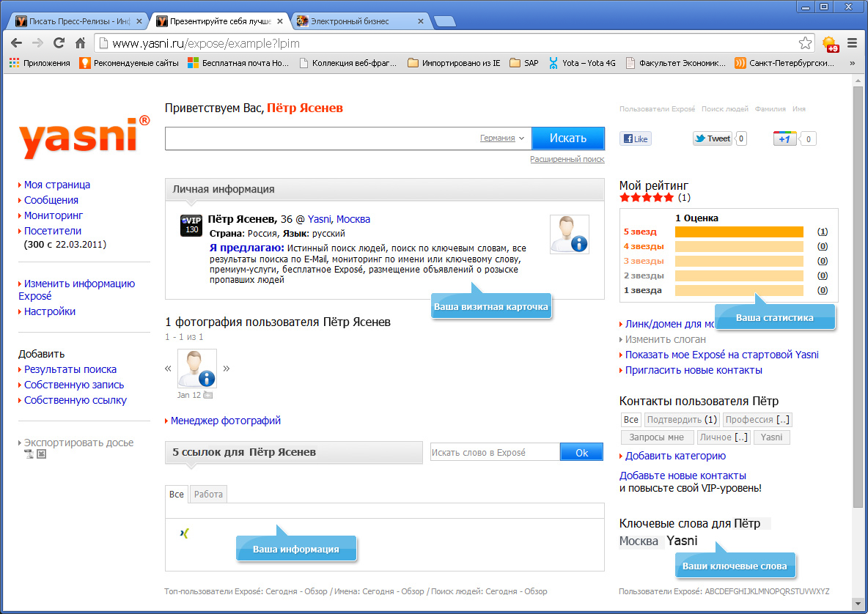Image resolution: width=868 pixels, height=614 pixels.
Task: Click the comment icon next to Jan 12
Action: click(x=208, y=395)
